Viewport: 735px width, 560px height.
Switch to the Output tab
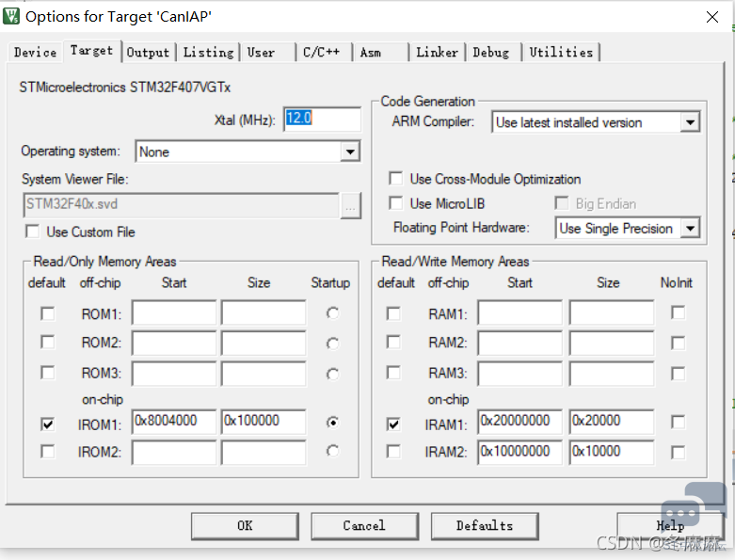(x=148, y=52)
